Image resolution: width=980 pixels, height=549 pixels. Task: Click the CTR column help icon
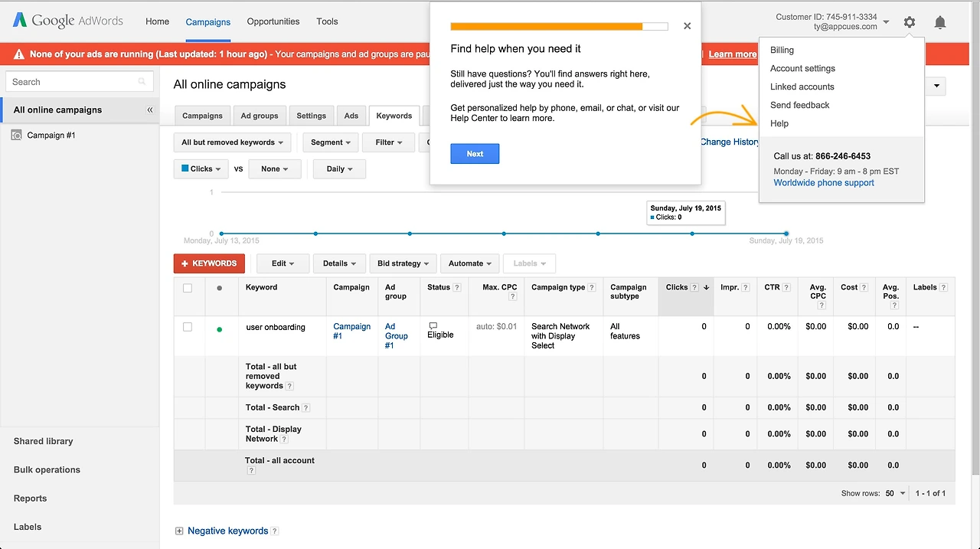786,288
